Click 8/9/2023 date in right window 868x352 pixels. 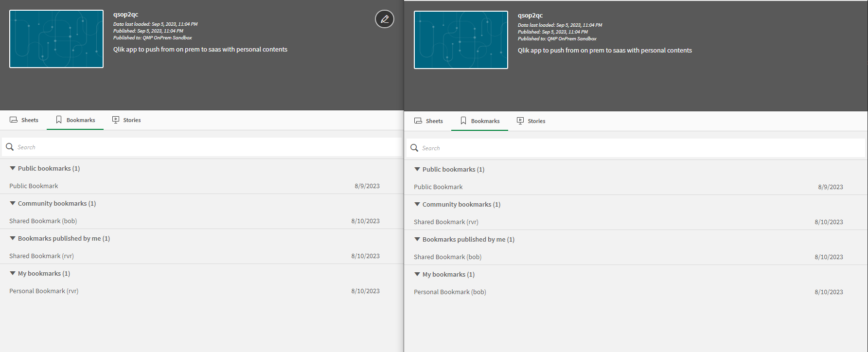pyautogui.click(x=831, y=187)
